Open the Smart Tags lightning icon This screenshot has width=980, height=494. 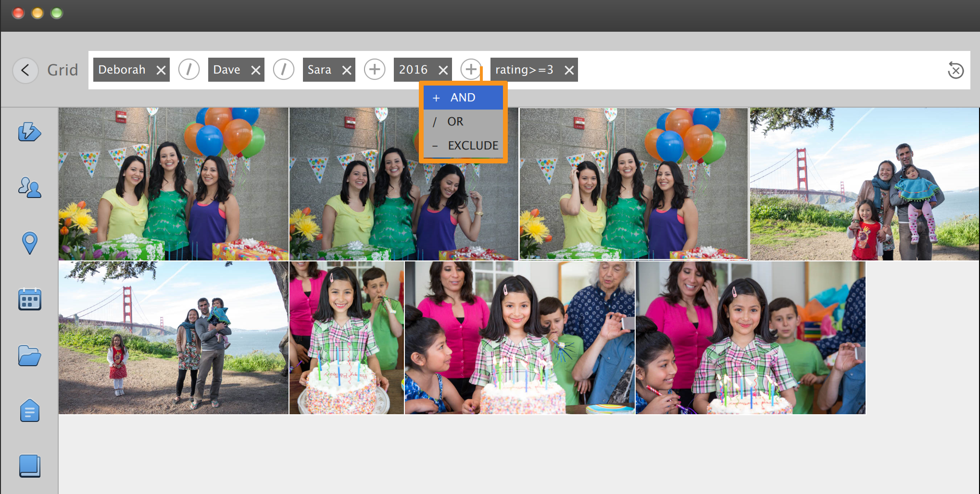(29, 132)
